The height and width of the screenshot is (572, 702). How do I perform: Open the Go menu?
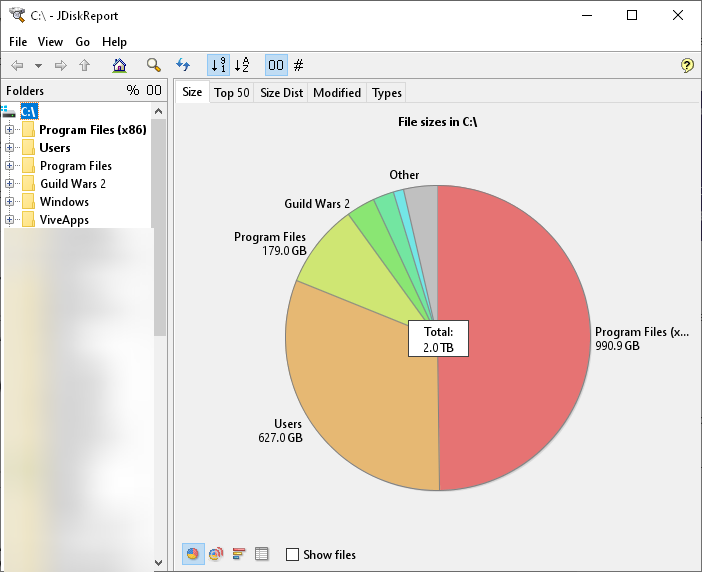tap(82, 42)
